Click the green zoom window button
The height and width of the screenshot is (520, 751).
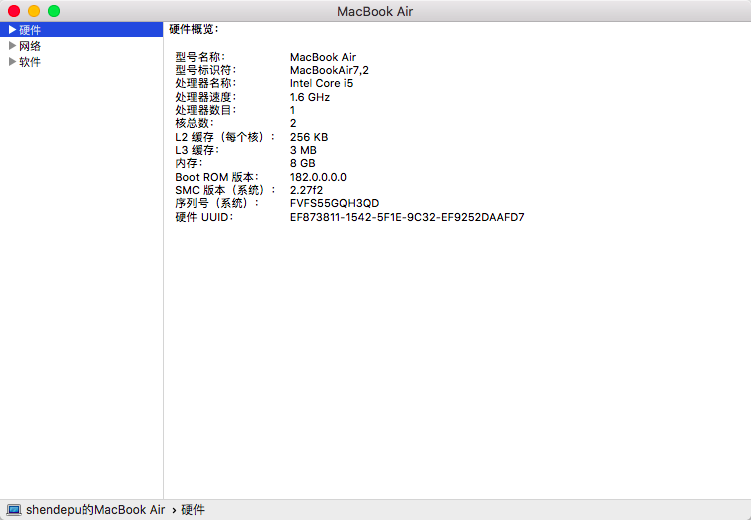click(x=54, y=11)
